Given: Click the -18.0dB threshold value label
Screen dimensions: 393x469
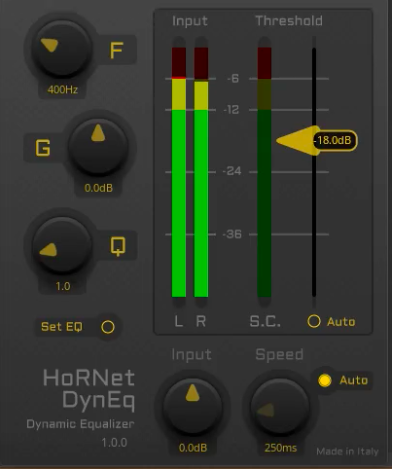Looking at the screenshot, I should point(334,140).
